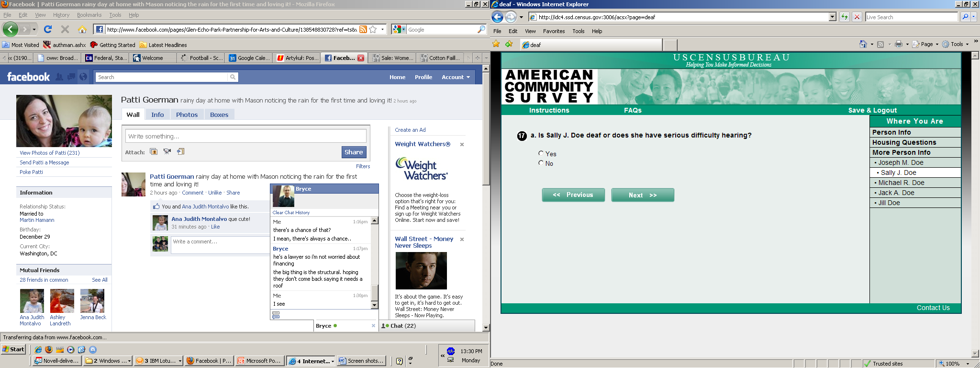Click the Clear Chat History link

pyautogui.click(x=291, y=212)
